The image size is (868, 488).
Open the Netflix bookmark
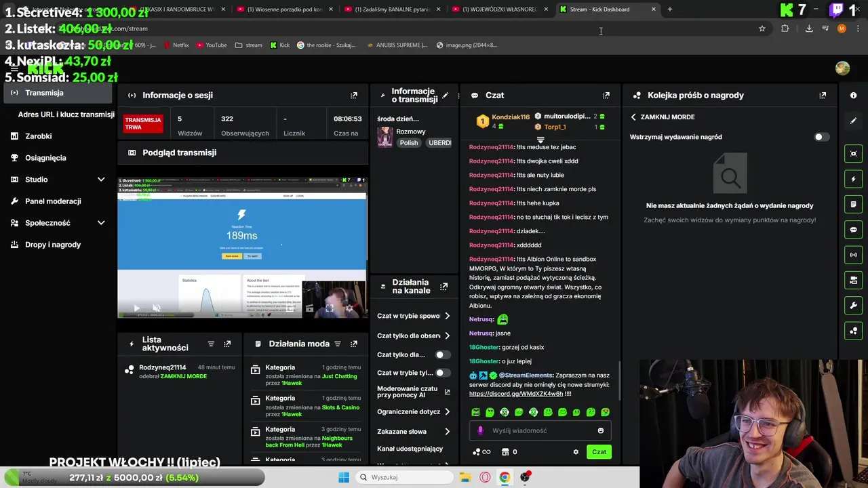(x=175, y=45)
